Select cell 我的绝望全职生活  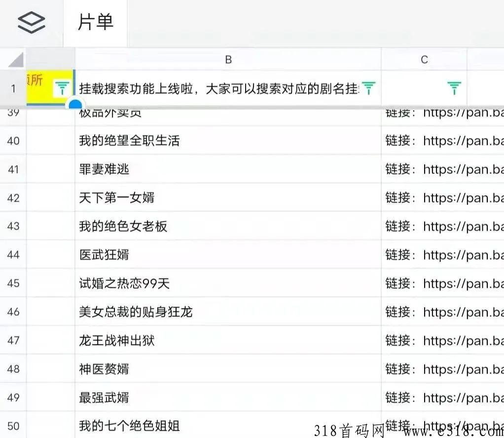[x=228, y=140]
